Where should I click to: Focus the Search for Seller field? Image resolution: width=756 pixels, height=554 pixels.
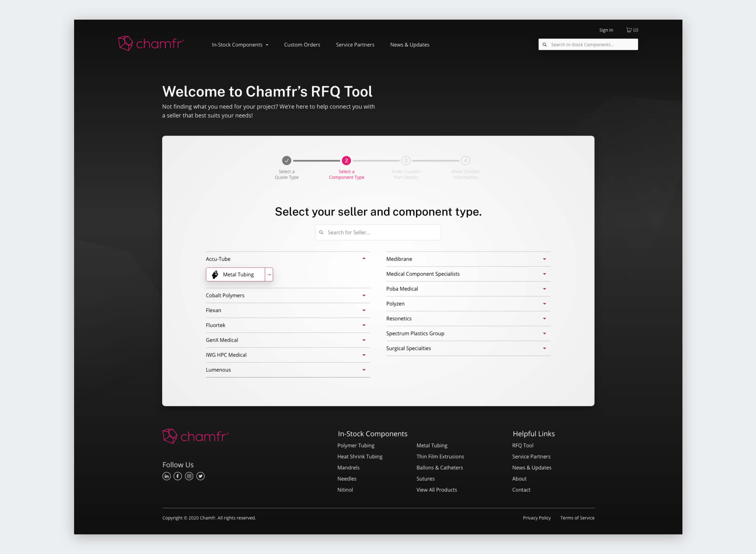pos(378,232)
